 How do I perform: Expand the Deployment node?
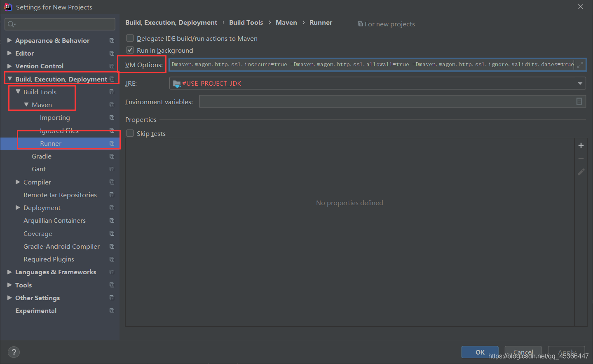pyautogui.click(x=18, y=208)
